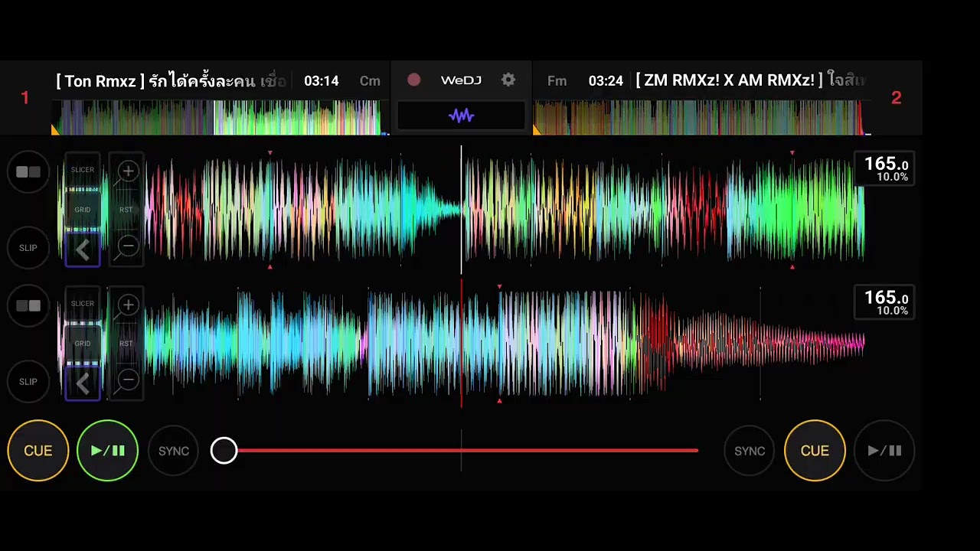Select SLICER mode on deck 2
The width and height of the screenshot is (980, 551).
(x=83, y=304)
